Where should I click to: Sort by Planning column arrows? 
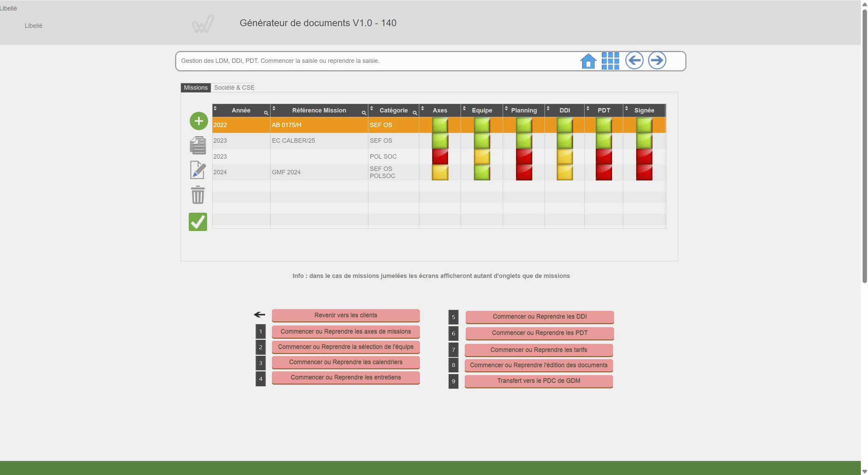click(506, 108)
